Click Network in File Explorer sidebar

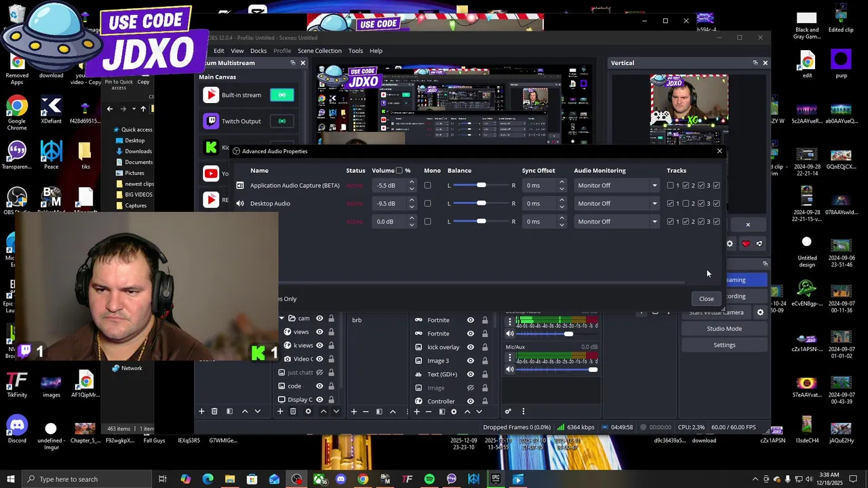pyautogui.click(x=127, y=368)
